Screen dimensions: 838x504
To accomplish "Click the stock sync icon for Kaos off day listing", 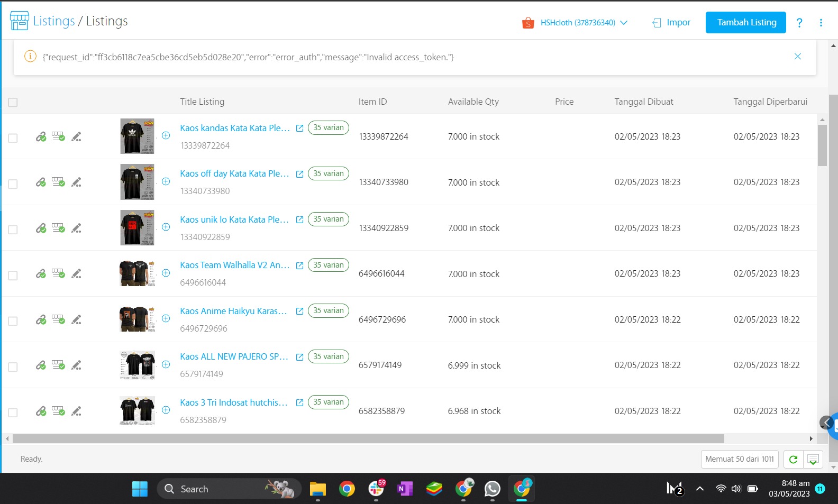I will [x=58, y=182].
